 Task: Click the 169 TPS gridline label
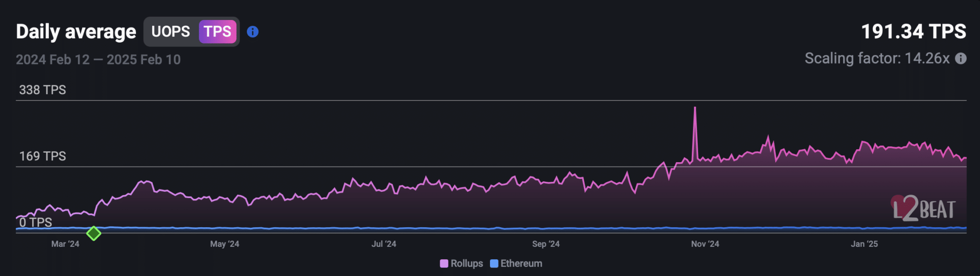coord(43,156)
